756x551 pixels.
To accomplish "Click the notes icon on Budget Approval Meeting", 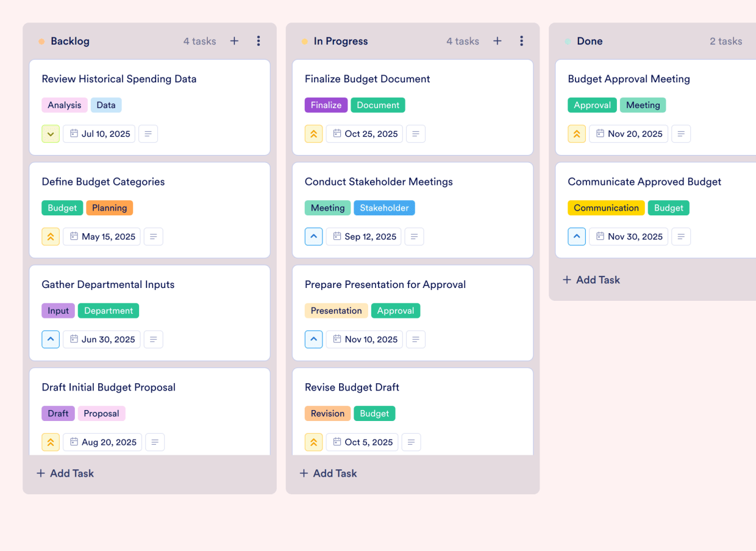I will [x=681, y=134].
